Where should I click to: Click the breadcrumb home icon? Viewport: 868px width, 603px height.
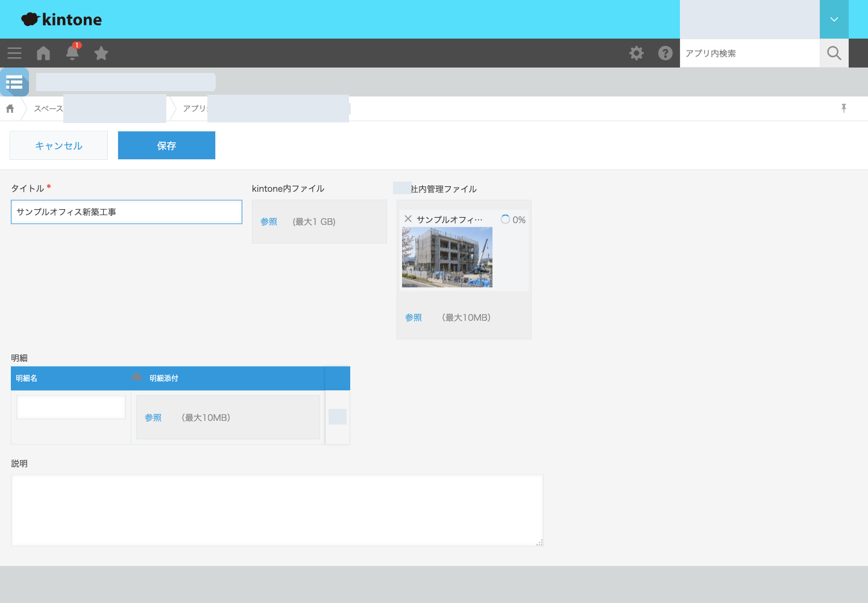[x=10, y=109]
